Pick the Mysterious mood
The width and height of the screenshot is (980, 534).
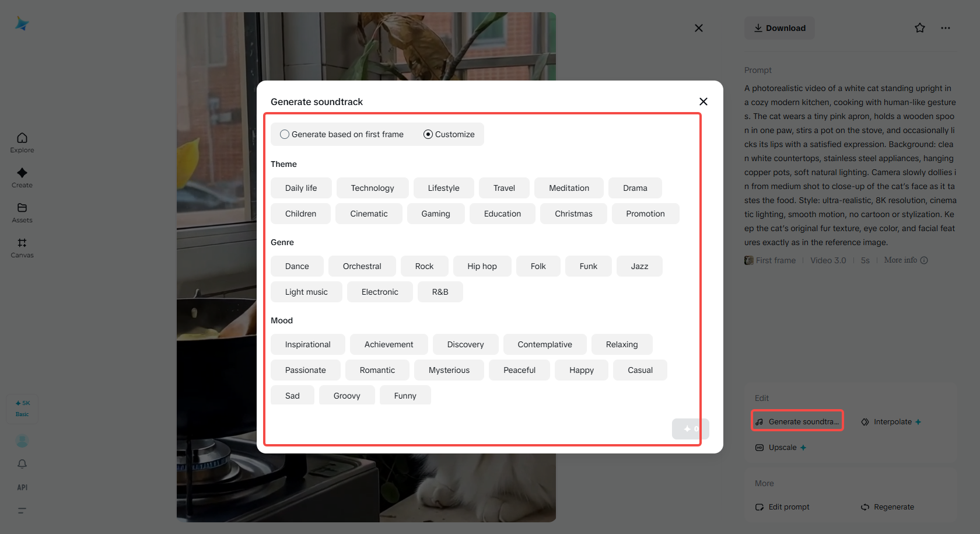click(x=449, y=370)
